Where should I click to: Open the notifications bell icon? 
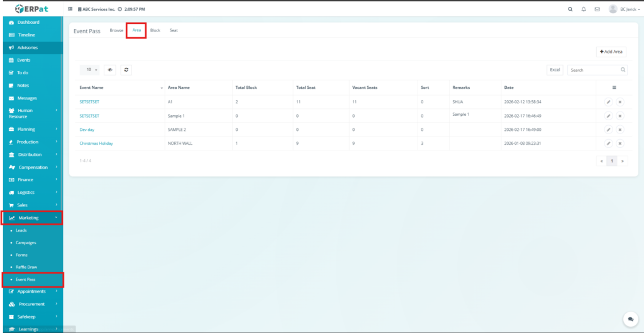pos(584,9)
